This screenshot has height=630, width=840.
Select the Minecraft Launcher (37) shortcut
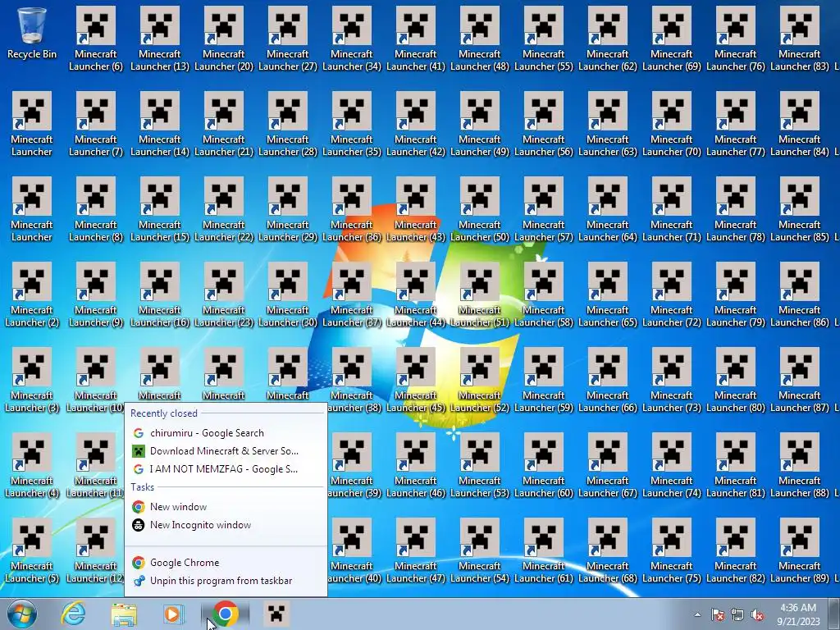click(352, 294)
